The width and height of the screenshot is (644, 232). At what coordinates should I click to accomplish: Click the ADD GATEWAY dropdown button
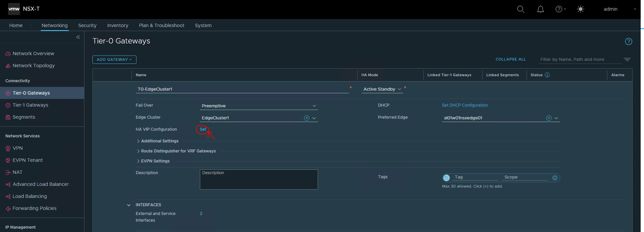tap(114, 60)
